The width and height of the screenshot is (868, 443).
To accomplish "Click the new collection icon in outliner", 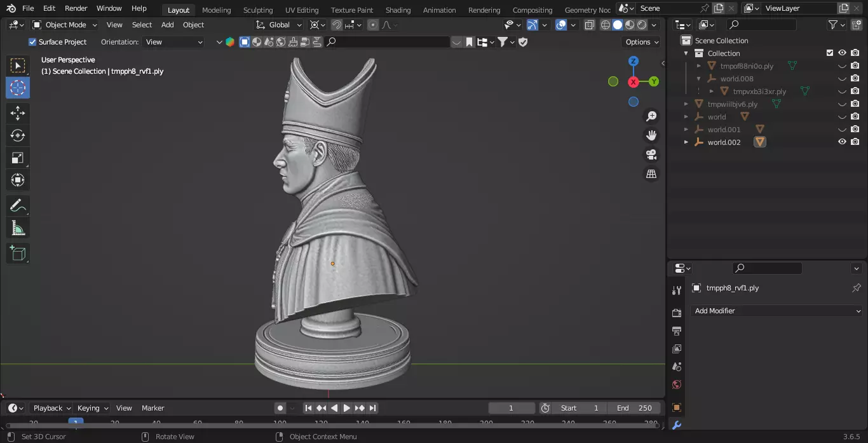I will tap(855, 25).
